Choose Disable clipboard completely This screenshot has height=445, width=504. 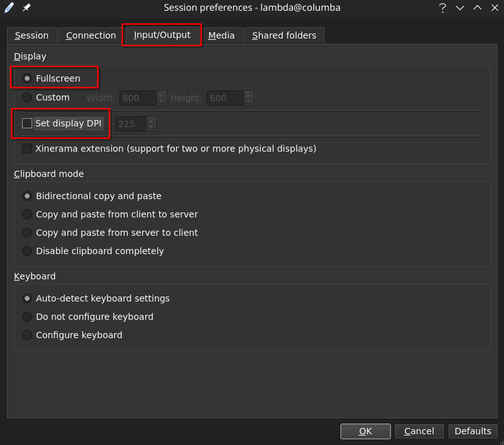coord(27,251)
